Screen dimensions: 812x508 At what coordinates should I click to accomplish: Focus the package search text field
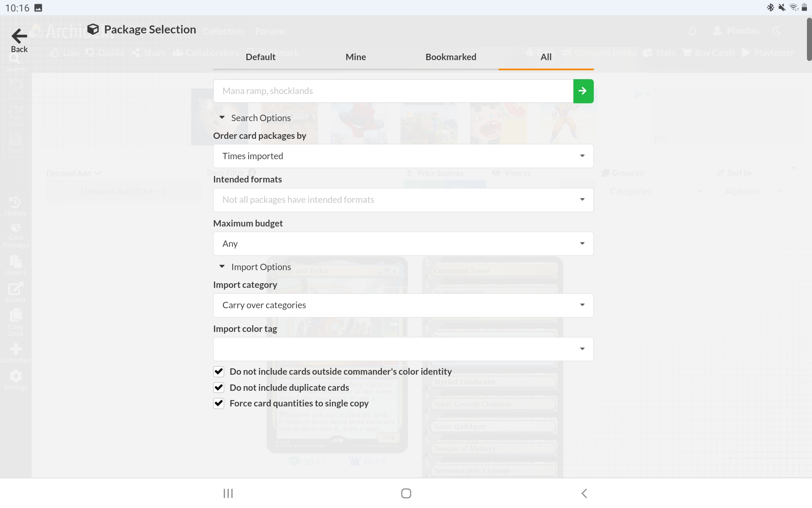pos(393,91)
